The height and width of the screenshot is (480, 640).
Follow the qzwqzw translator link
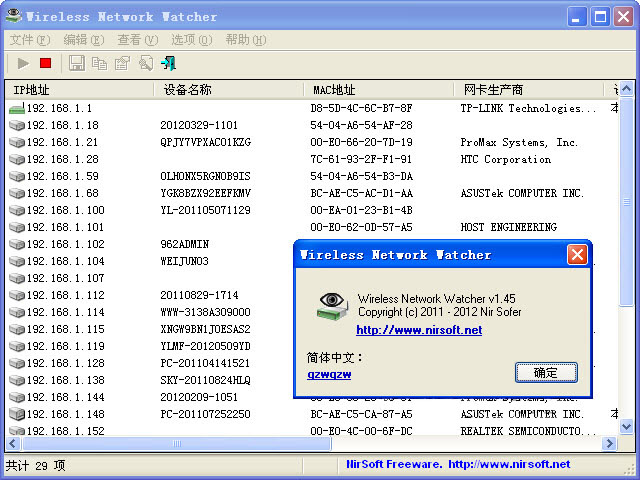(x=328, y=374)
